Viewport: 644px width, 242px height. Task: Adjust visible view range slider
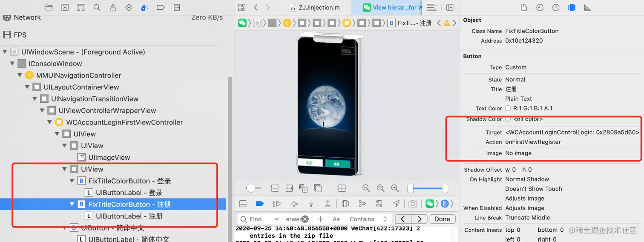click(x=428, y=188)
